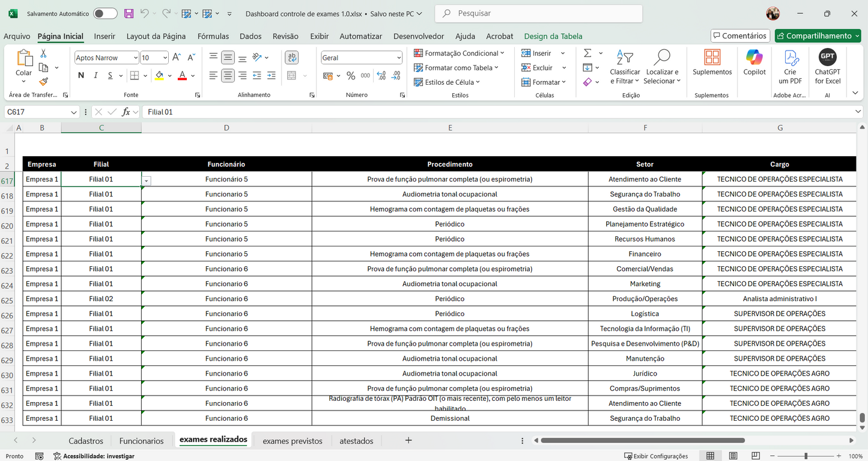The image size is (868, 461).
Task: Toggle underline on the selection
Action: click(110, 75)
